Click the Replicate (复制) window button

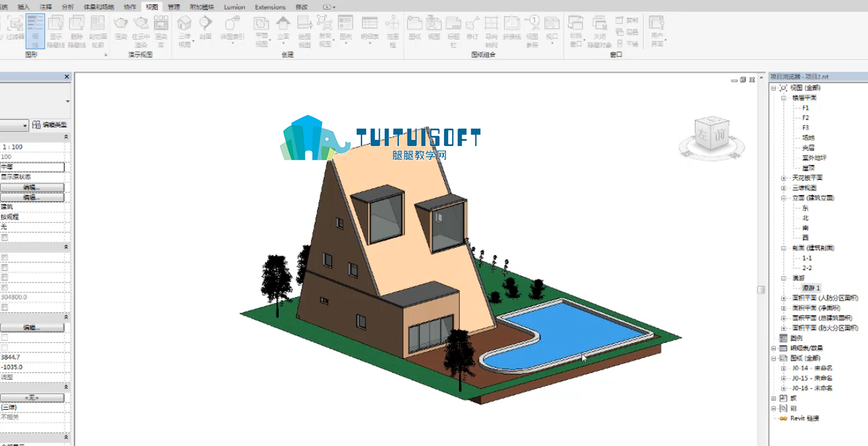pos(627,20)
